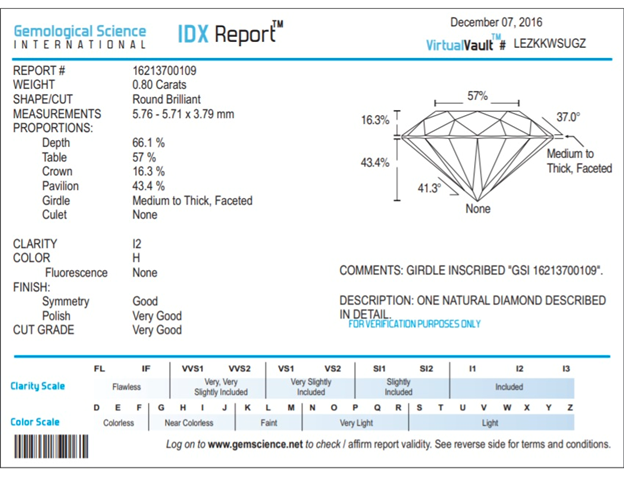Click the 37.0° crown angle label
The image size is (624, 477).
point(568,117)
